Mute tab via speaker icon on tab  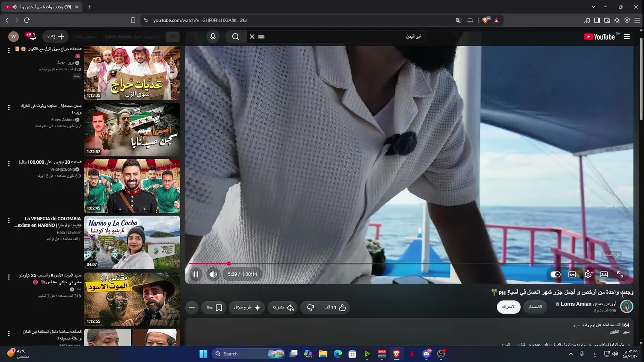(14, 7)
